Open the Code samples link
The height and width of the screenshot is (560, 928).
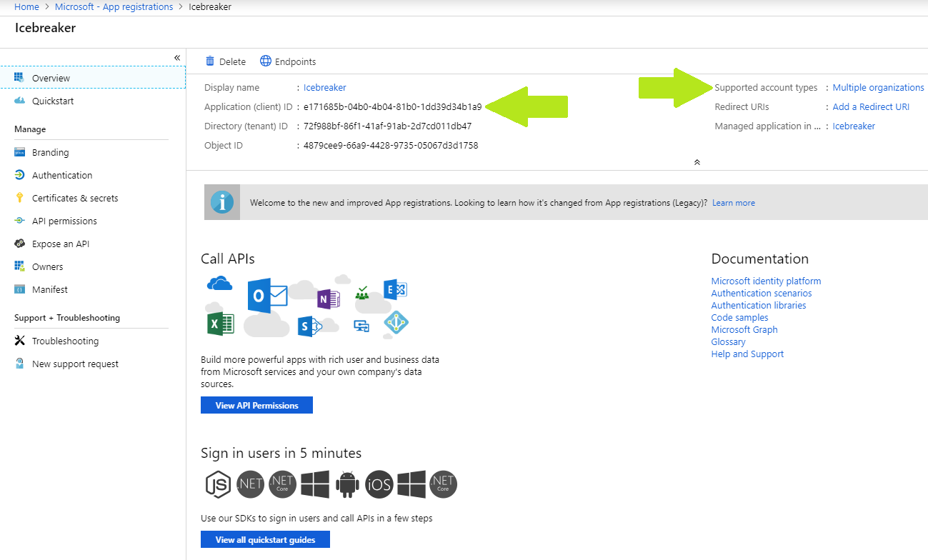740,317
